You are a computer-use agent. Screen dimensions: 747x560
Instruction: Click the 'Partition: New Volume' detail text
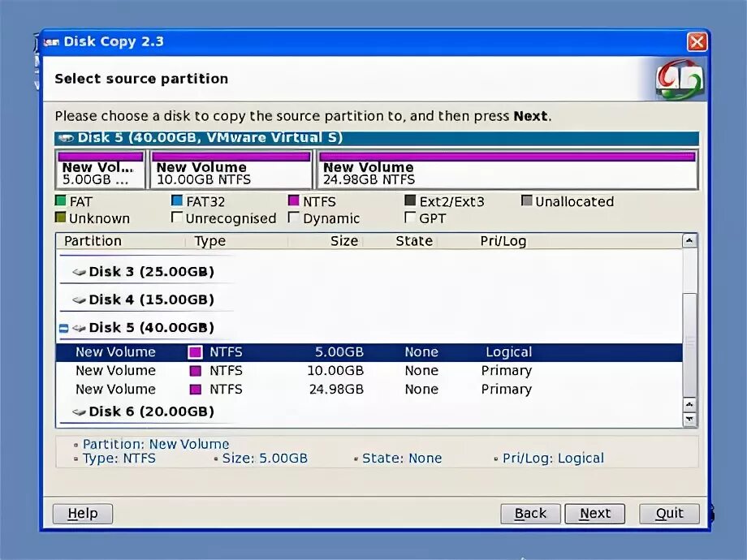(156, 444)
